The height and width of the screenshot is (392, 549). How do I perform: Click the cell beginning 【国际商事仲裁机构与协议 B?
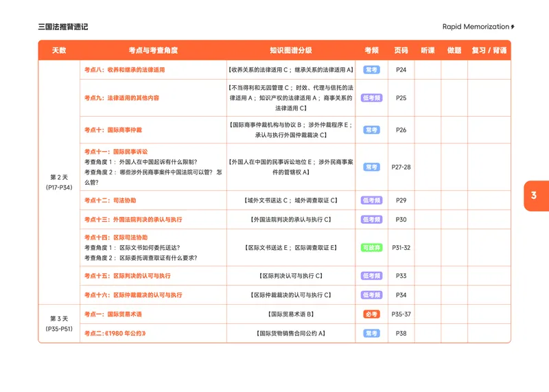(291, 130)
